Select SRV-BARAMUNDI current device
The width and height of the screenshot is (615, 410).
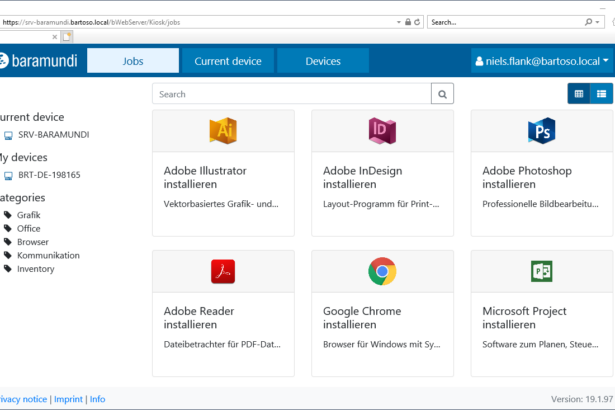pos(54,135)
